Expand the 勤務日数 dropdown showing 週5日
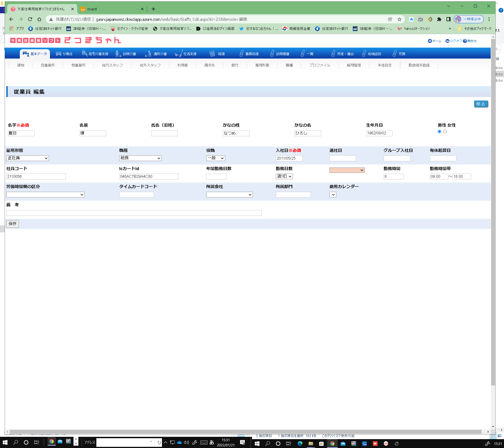This screenshot has width=504, height=448. point(284,176)
